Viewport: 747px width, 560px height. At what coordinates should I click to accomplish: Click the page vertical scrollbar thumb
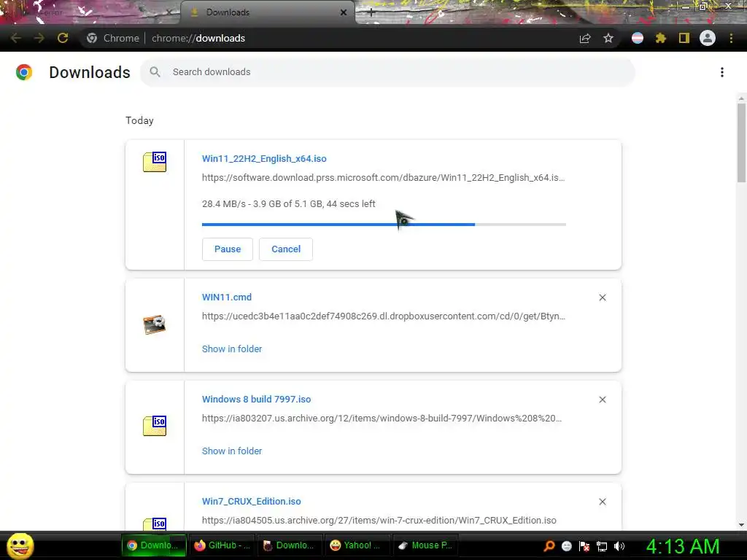741,143
